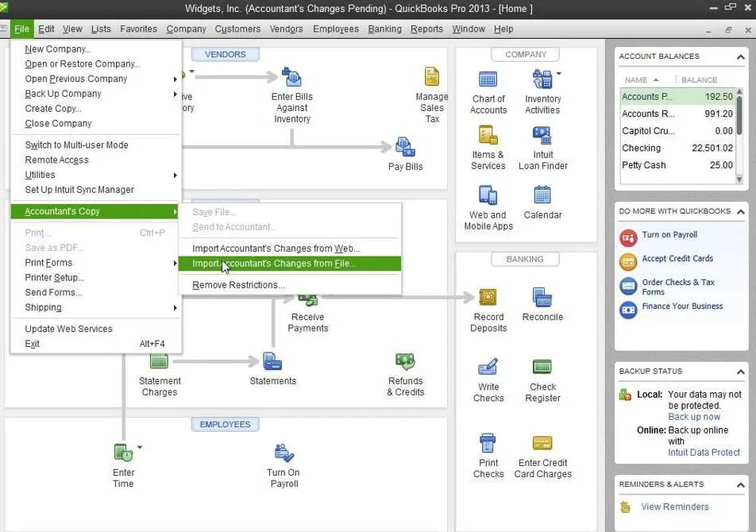Collapse the Reminders & Alerts panel

[x=741, y=485]
